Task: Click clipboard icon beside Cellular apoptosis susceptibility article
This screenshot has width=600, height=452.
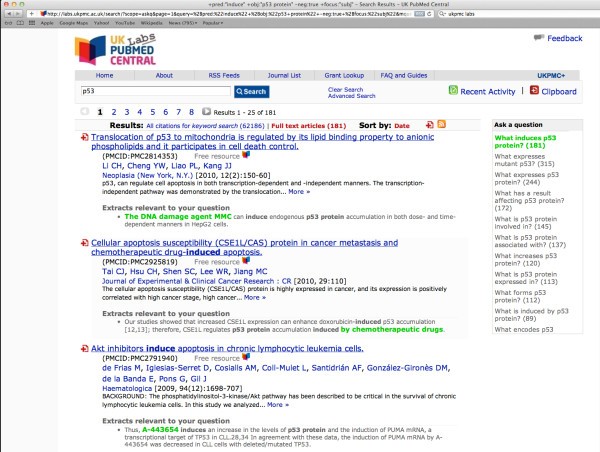Action: [x=85, y=243]
